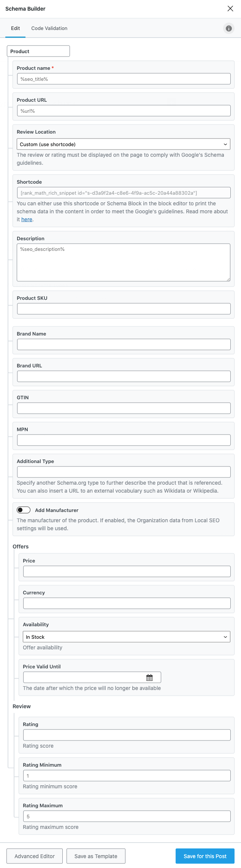This screenshot has height=868, width=241.
Task: Open the Price Valid Until calendar icon
Action: pyautogui.click(x=149, y=677)
